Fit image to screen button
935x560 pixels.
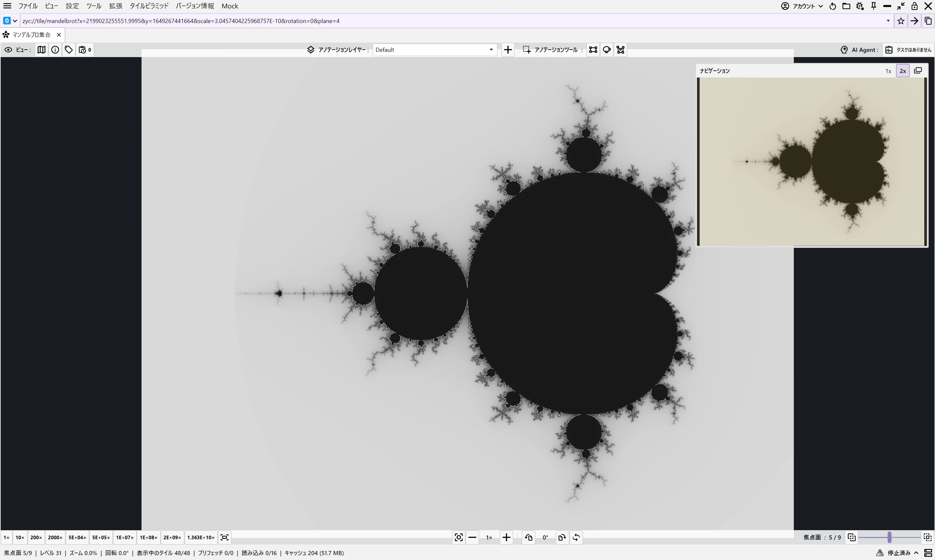tap(225, 537)
